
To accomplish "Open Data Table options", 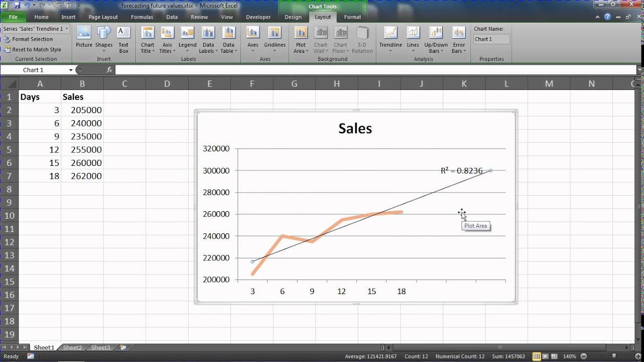I will pos(228,40).
